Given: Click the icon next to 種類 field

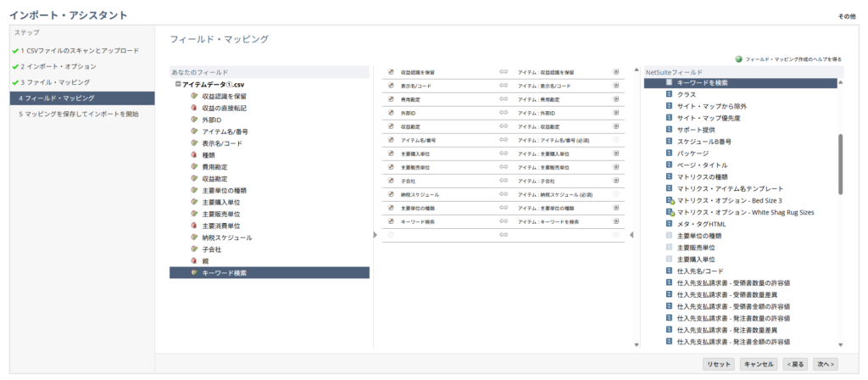Looking at the screenshot, I should [194, 155].
